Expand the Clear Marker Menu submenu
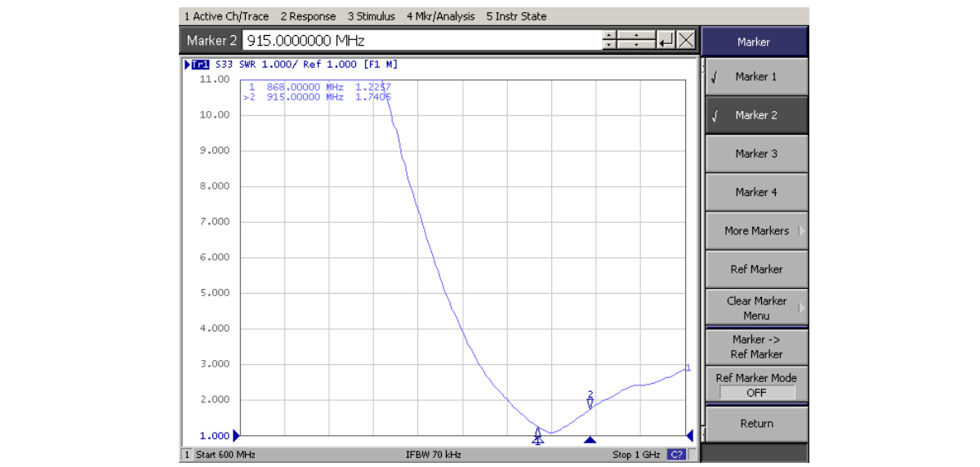The image size is (980, 467). coord(755,308)
